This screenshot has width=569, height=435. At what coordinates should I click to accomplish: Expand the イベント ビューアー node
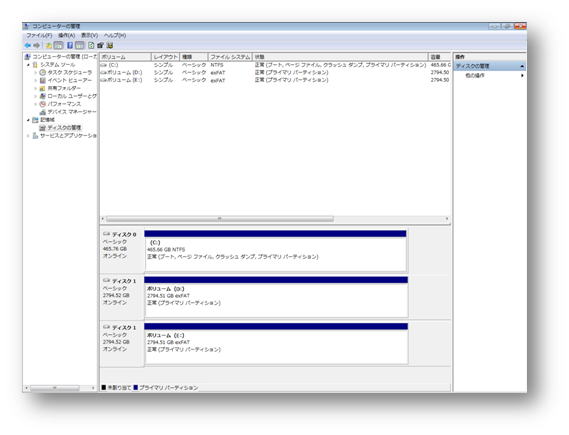(x=36, y=81)
